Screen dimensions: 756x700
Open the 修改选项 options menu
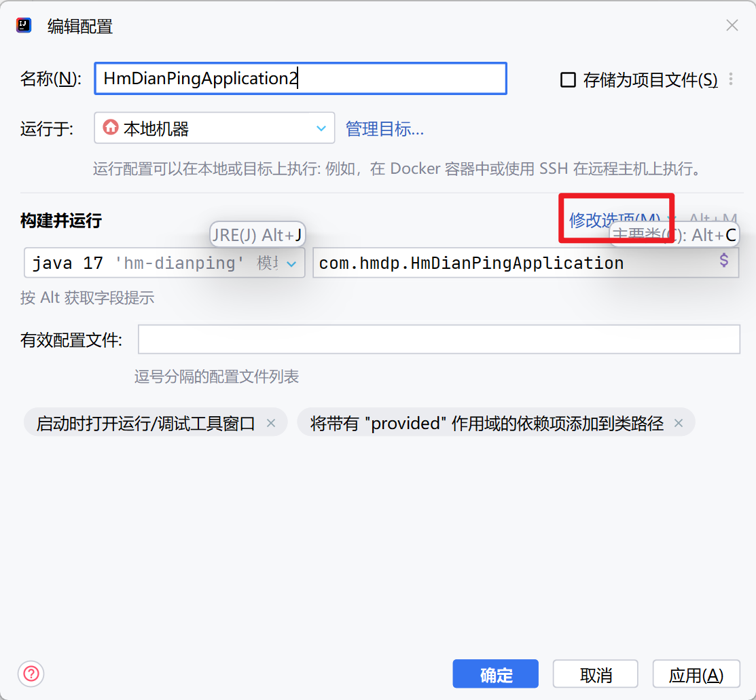[614, 219]
